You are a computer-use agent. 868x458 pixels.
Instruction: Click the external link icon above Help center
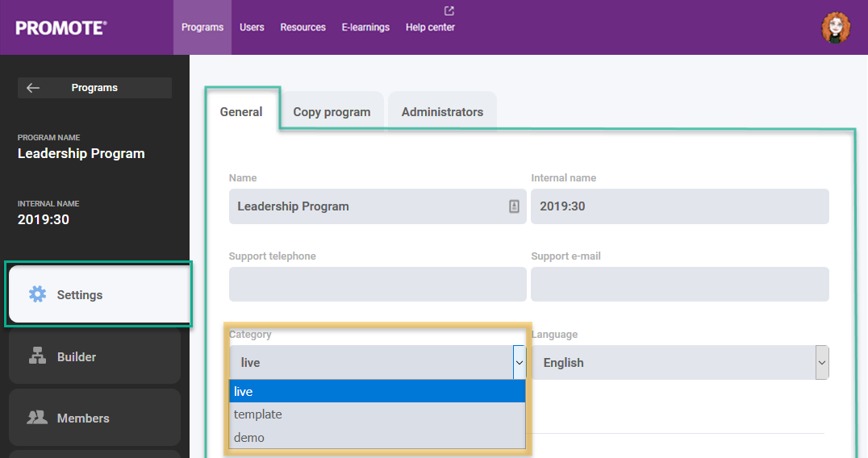point(449,11)
